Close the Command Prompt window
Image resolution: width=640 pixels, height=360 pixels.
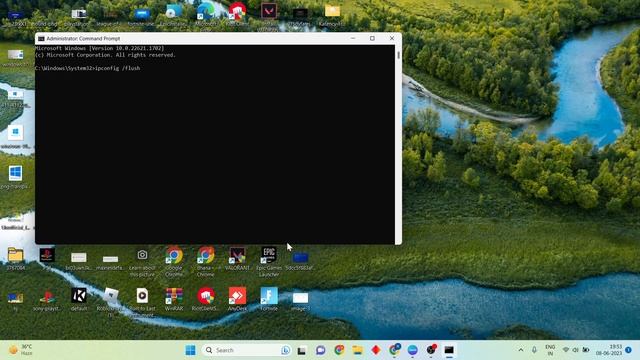point(392,38)
